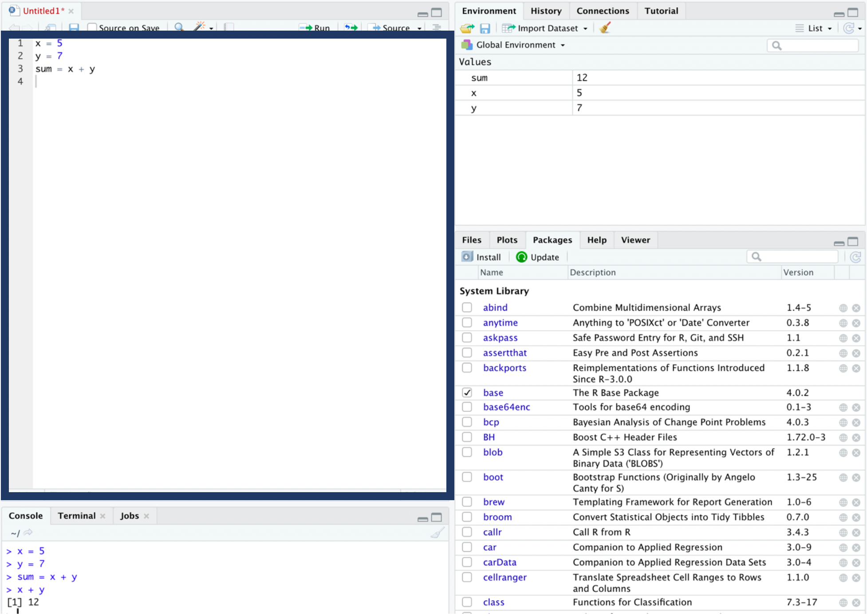Image resolution: width=867 pixels, height=616 pixels.
Task: Expand the Source button dropdown arrow
Action: pyautogui.click(x=419, y=28)
